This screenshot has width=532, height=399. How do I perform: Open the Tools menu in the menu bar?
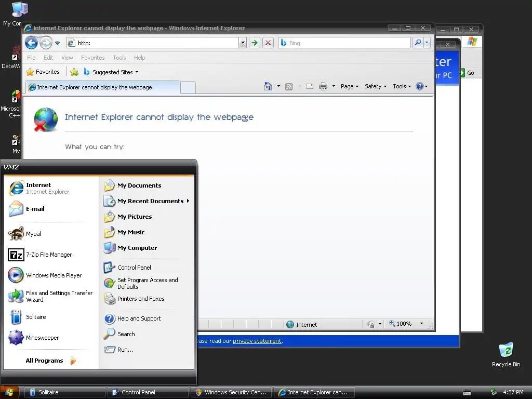[119, 58]
